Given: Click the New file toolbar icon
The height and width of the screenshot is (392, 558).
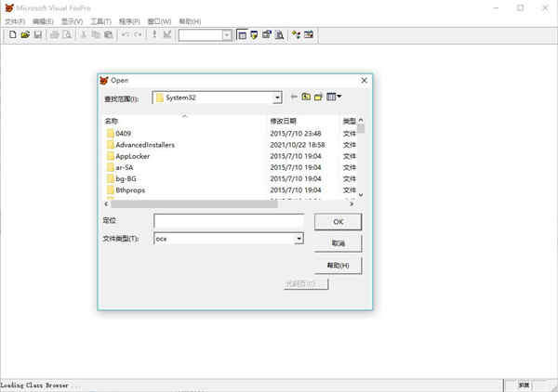Looking at the screenshot, I should [x=12, y=34].
